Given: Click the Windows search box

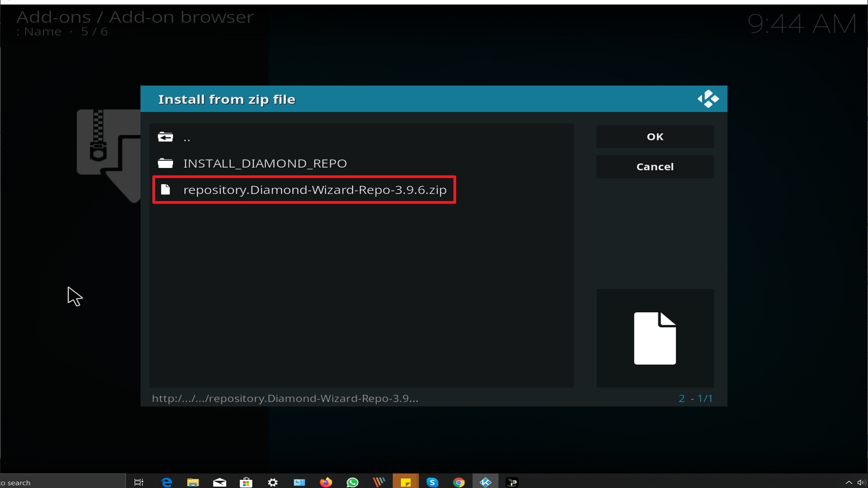Looking at the screenshot, I should click(62, 482).
